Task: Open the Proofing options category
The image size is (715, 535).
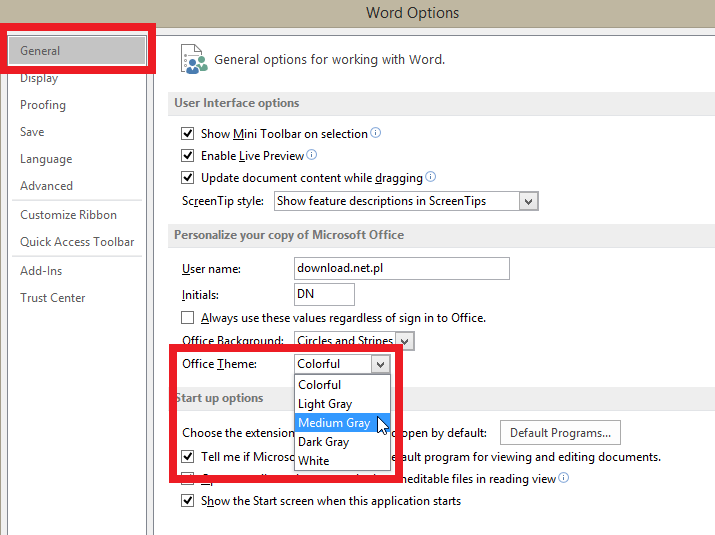Action: tap(43, 105)
